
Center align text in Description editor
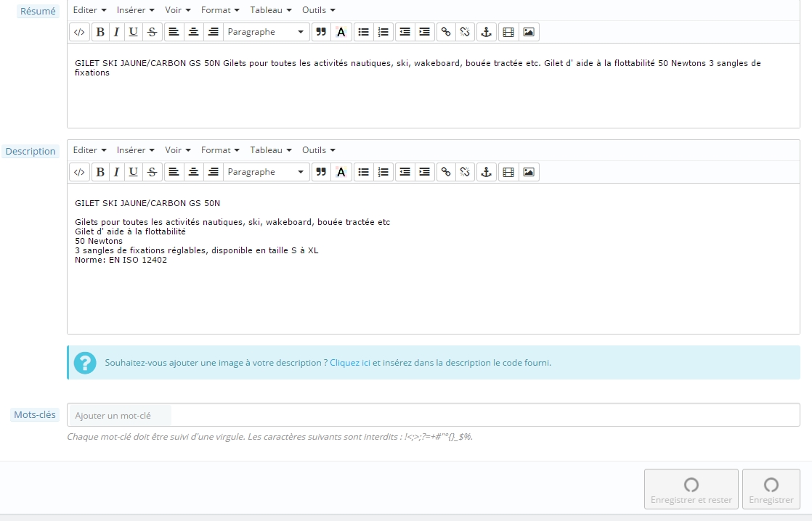pyautogui.click(x=194, y=172)
